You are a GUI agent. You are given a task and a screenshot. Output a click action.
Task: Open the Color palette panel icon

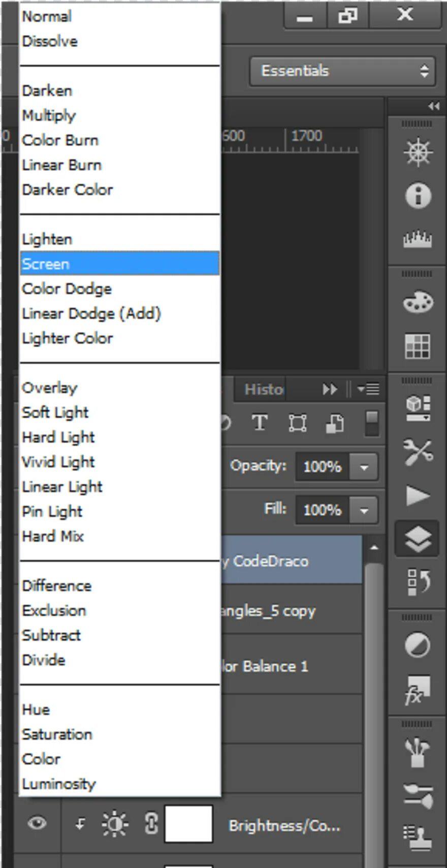tap(418, 302)
